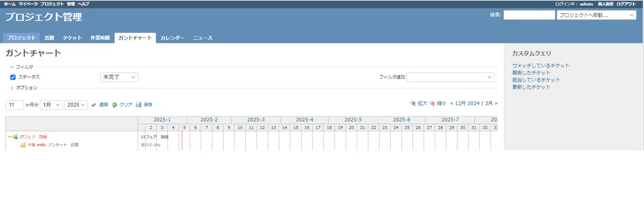Click the プロジェクト管理 page title
Viewport: 644px width, 203px height.
click(x=44, y=17)
